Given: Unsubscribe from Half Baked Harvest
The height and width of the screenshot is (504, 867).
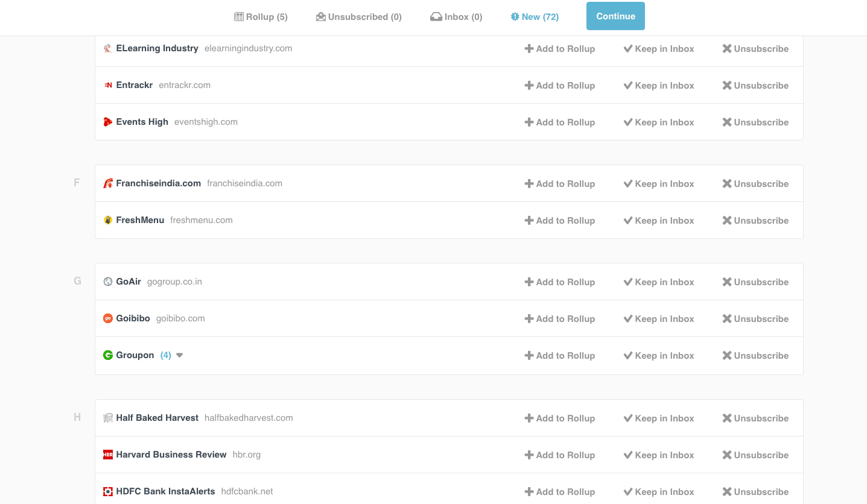Looking at the screenshot, I should click(x=755, y=418).
